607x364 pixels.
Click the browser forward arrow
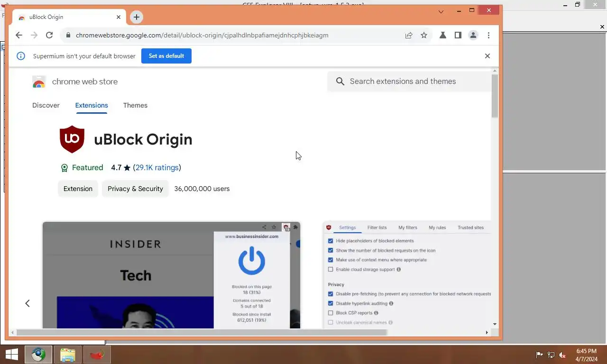pyautogui.click(x=34, y=35)
